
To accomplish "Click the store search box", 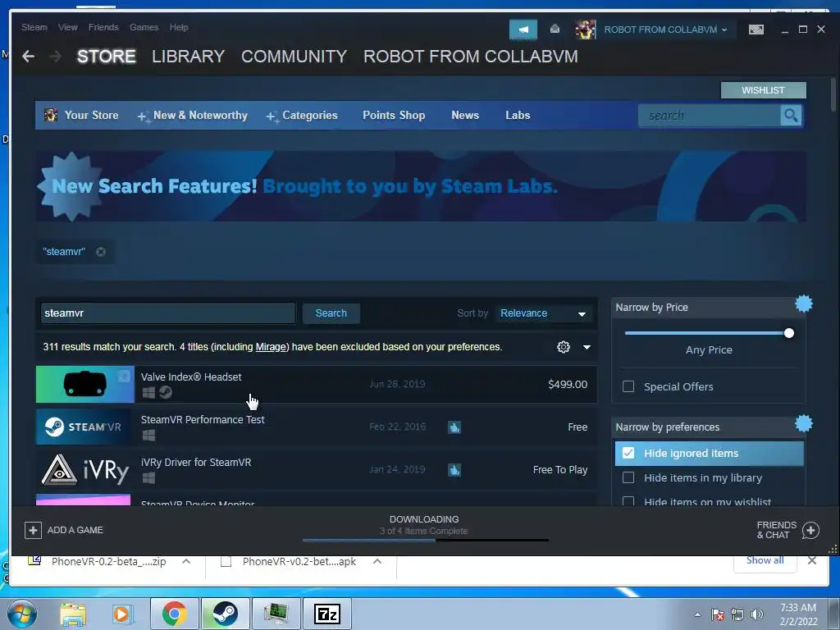I will (x=710, y=115).
